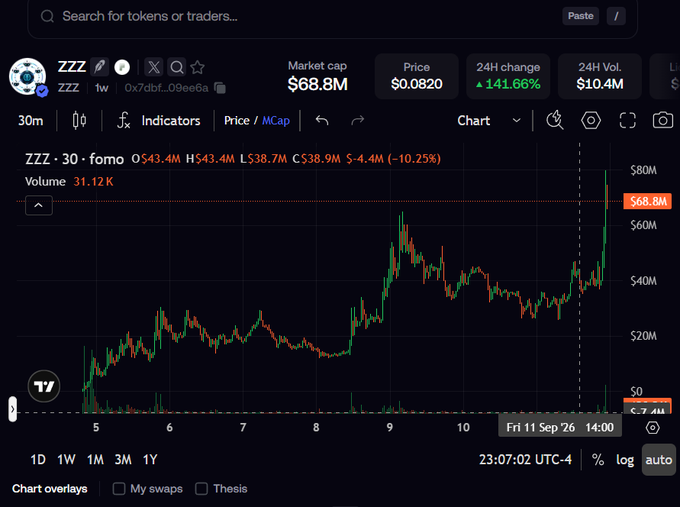Click the slash shortcut key button
The image size is (680, 507).
point(616,16)
